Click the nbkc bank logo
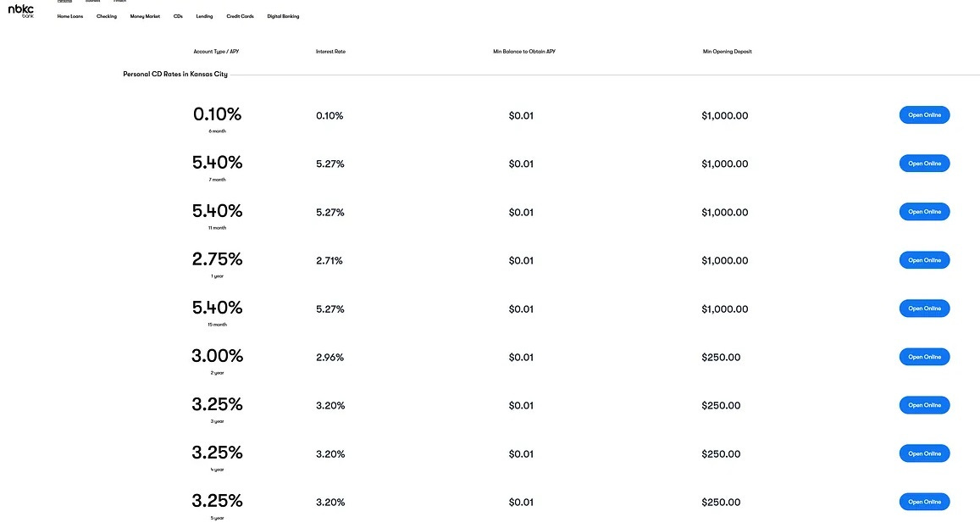 click(x=20, y=11)
